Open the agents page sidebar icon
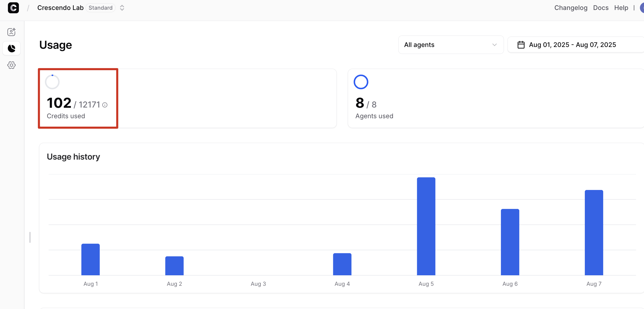644x309 pixels. (x=11, y=32)
